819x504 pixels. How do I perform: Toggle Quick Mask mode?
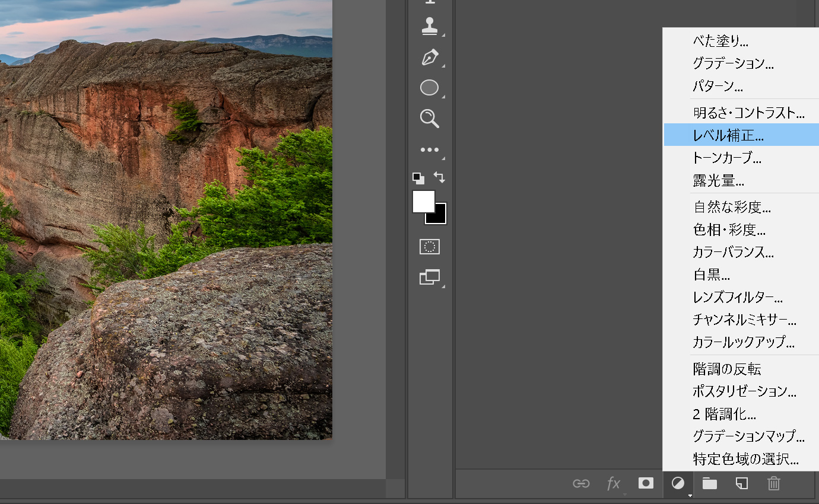tap(429, 247)
